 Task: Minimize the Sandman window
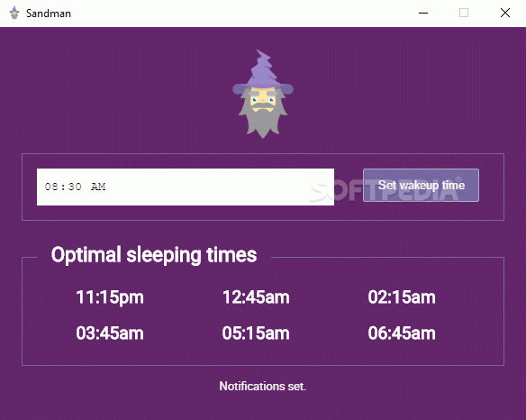pyautogui.click(x=423, y=14)
